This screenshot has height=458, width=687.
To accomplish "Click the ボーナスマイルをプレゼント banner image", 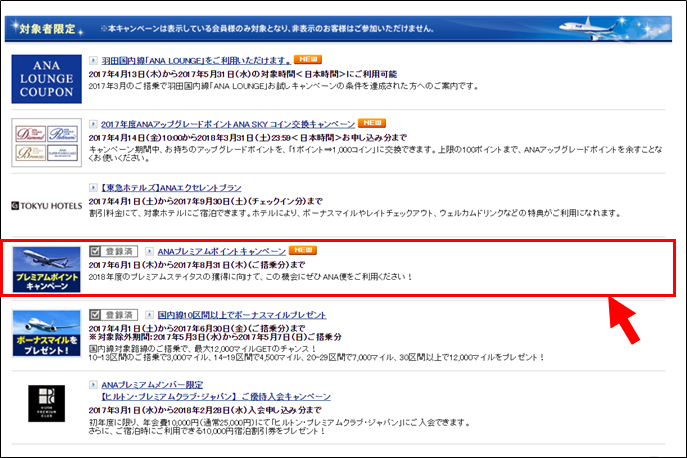I will pos(46,334).
